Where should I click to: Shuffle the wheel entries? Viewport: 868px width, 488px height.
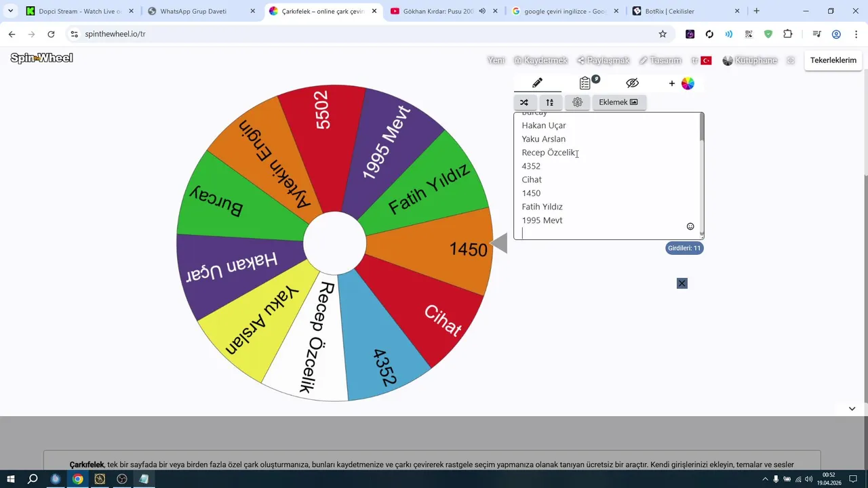(x=524, y=102)
